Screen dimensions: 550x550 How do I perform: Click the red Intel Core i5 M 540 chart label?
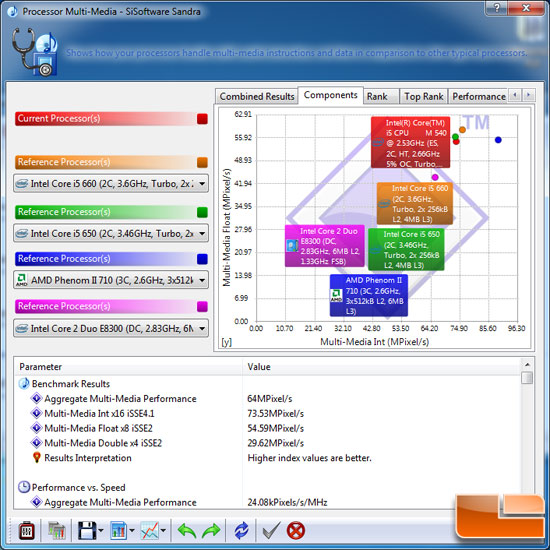coord(410,142)
